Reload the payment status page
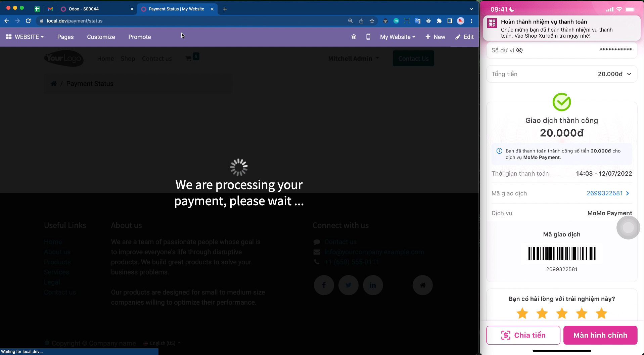644x355 pixels. tap(28, 21)
